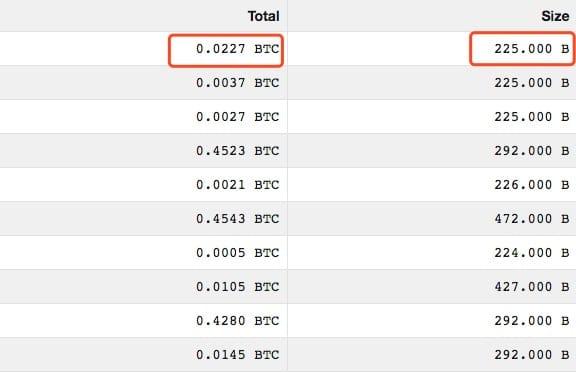Sort by the Total column header
Screen dimensions: 576x373
[x=263, y=16]
